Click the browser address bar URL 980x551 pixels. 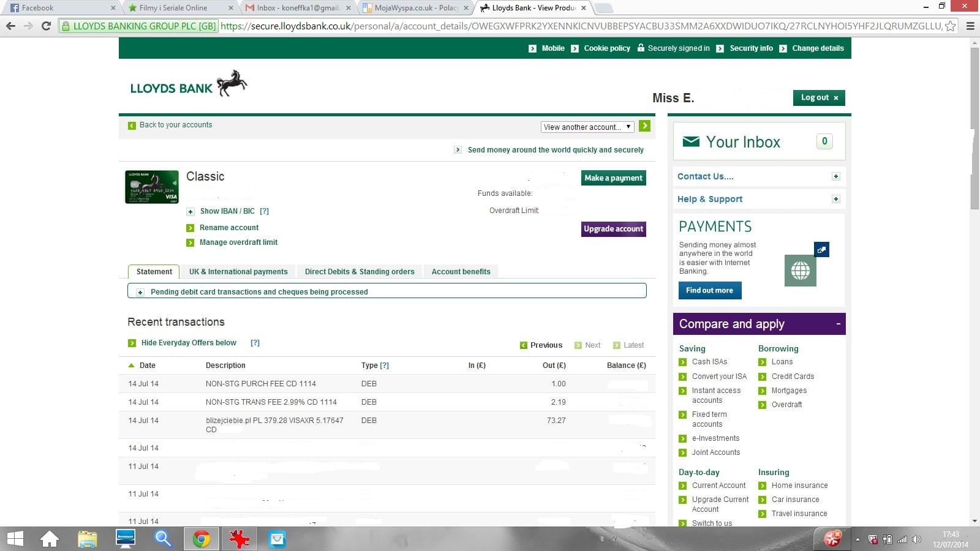click(581, 26)
